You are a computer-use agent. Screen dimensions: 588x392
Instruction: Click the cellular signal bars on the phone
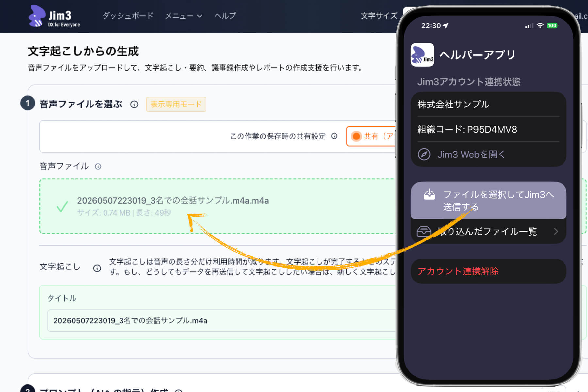[x=529, y=26]
